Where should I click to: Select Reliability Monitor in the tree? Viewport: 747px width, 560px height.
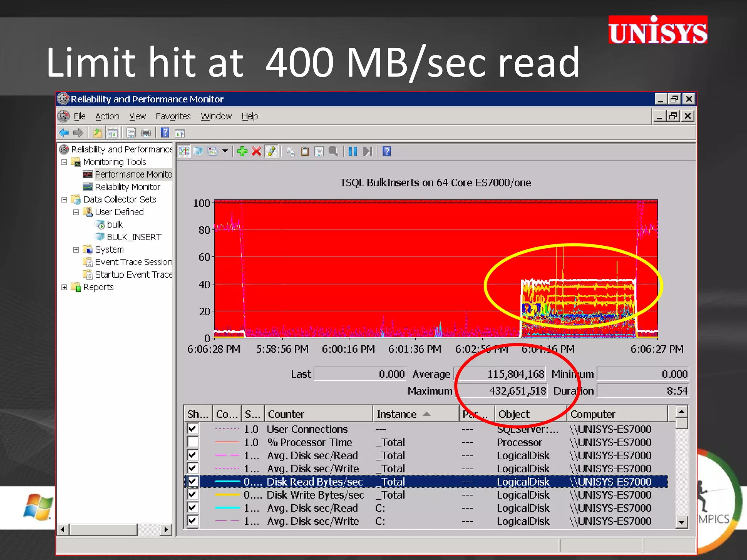128,187
